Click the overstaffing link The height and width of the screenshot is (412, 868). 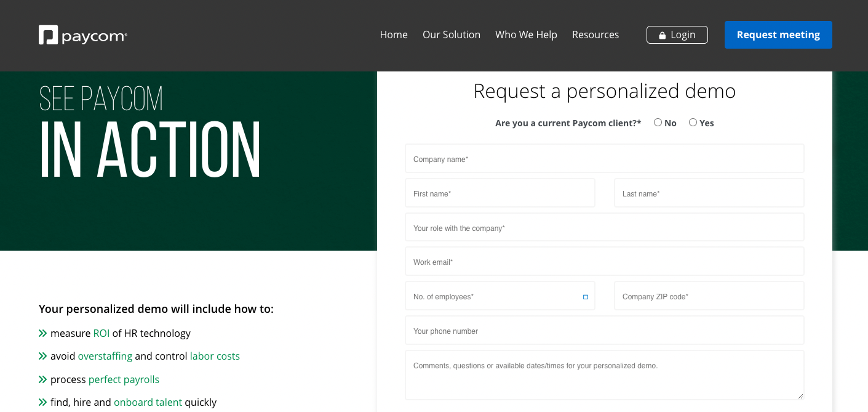click(x=105, y=356)
